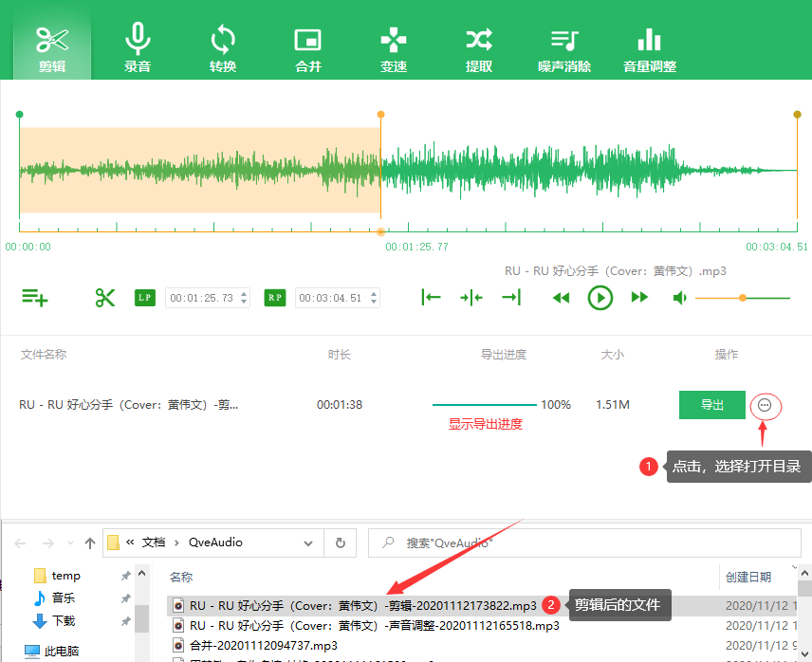The image size is (812, 662).
Task: Click the add file list icon
Action: 35,298
